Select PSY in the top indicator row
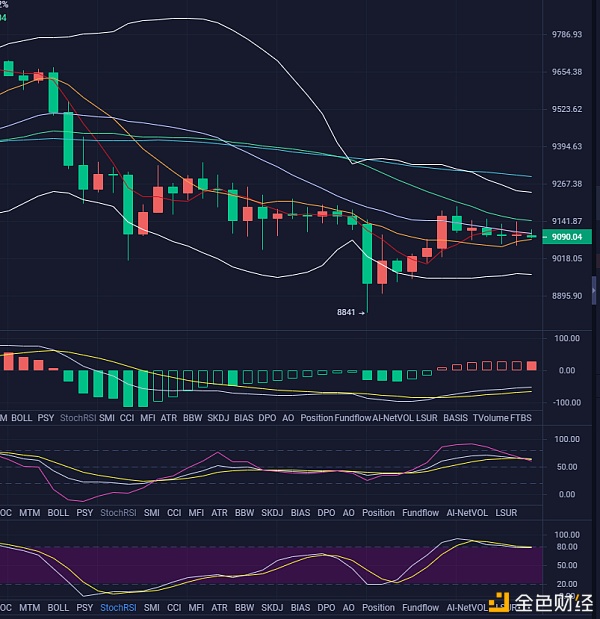The height and width of the screenshot is (619, 600). pyautogui.click(x=46, y=418)
